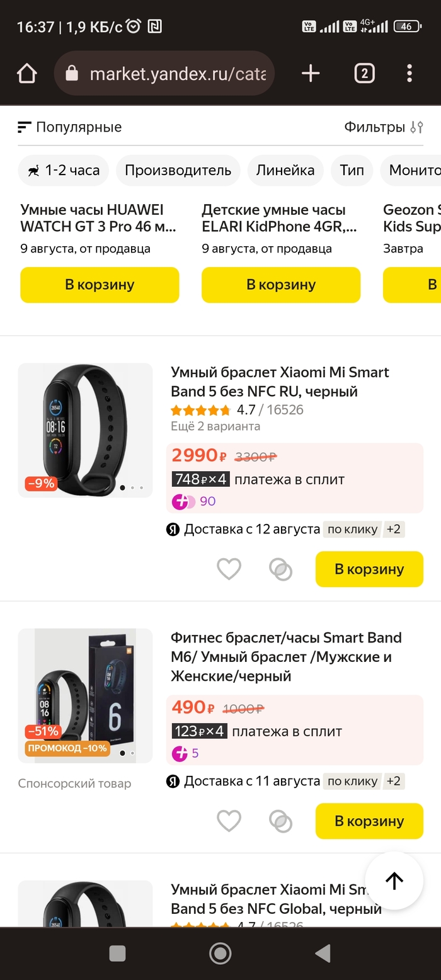
Task: Open the Популярные sort dropdown
Action: (x=70, y=127)
